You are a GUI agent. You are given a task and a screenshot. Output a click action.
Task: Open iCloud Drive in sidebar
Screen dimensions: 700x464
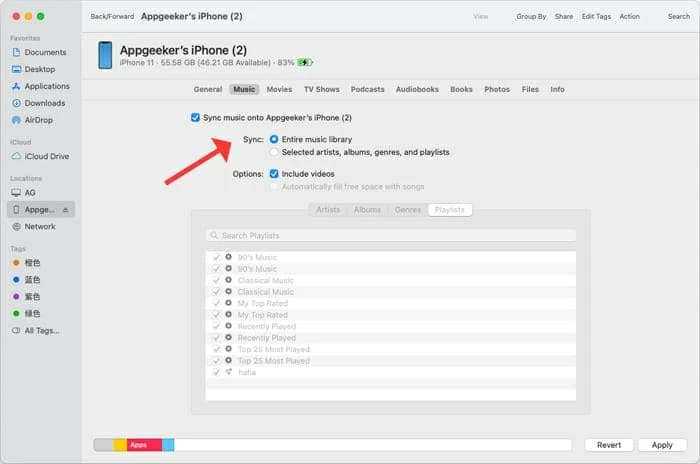46,156
